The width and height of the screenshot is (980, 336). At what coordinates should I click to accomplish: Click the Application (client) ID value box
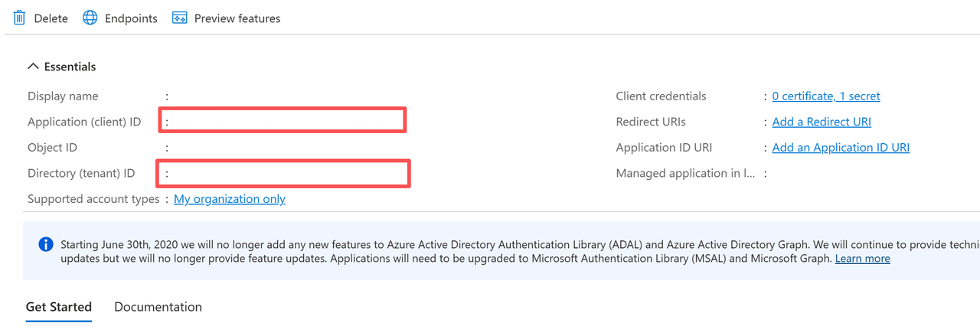coord(283,121)
